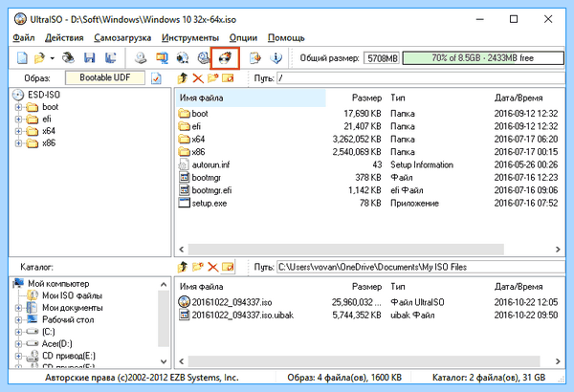Click the image Путь path field

(x=421, y=78)
